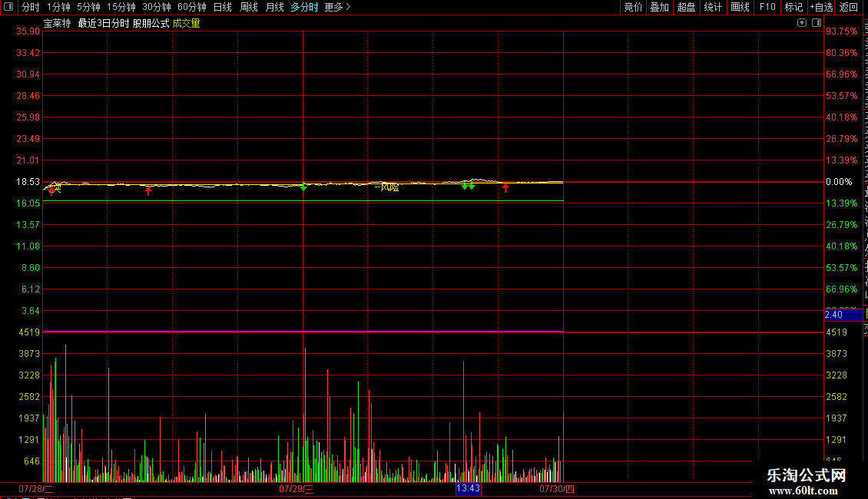Click the upward arrow icon above the chart

tap(802, 23)
